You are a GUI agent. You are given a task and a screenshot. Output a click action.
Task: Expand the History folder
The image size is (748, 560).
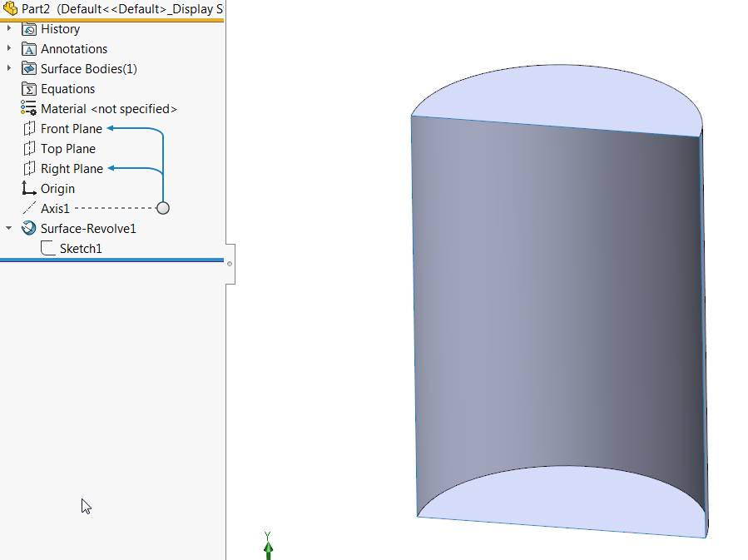8,28
